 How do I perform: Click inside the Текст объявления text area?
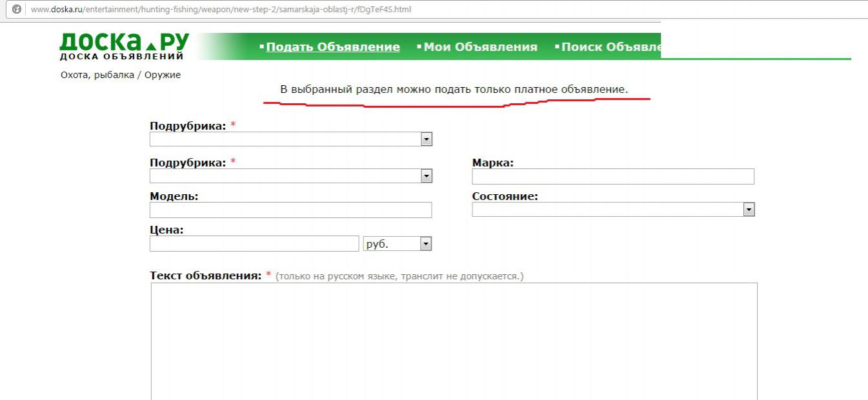[454, 341]
